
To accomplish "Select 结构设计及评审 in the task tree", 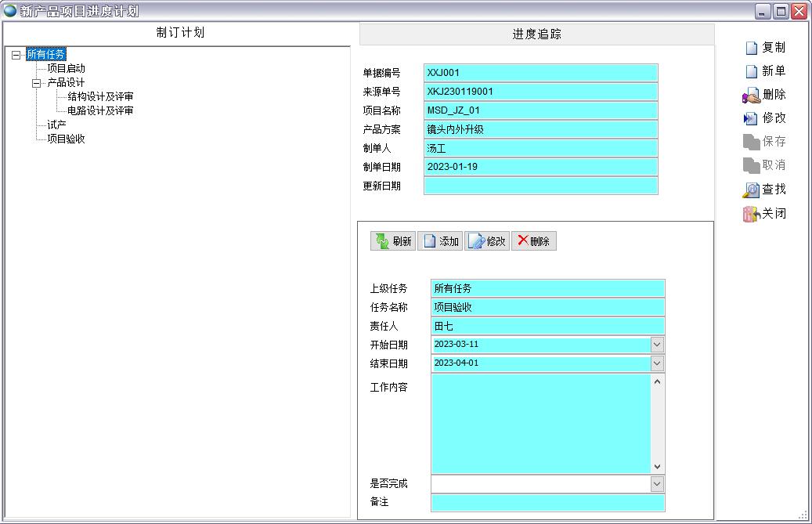I will coord(100,96).
